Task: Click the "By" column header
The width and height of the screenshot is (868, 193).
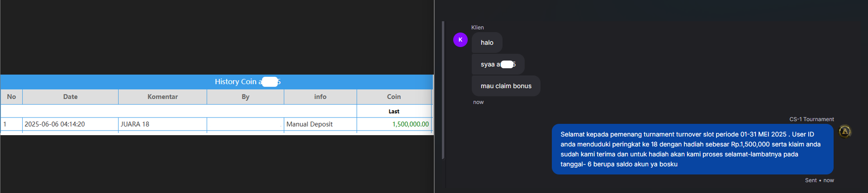Action: point(245,97)
